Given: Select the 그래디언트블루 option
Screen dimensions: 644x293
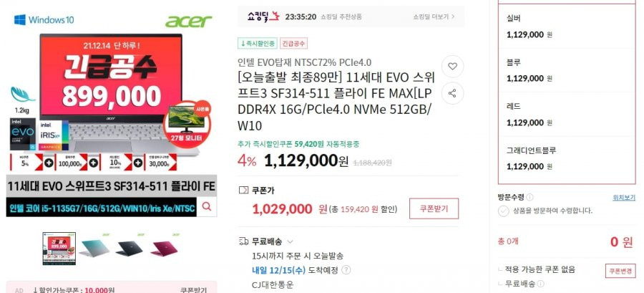Looking at the screenshot, I should point(567,158).
